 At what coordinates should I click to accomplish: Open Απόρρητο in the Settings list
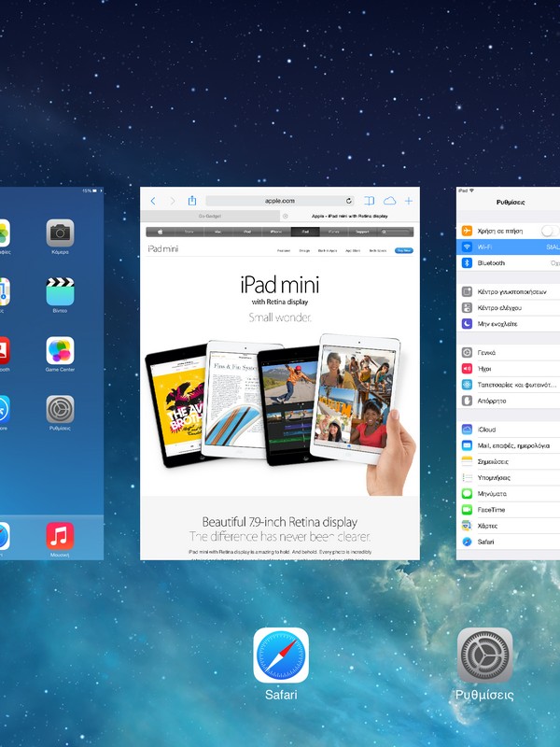coord(508,401)
